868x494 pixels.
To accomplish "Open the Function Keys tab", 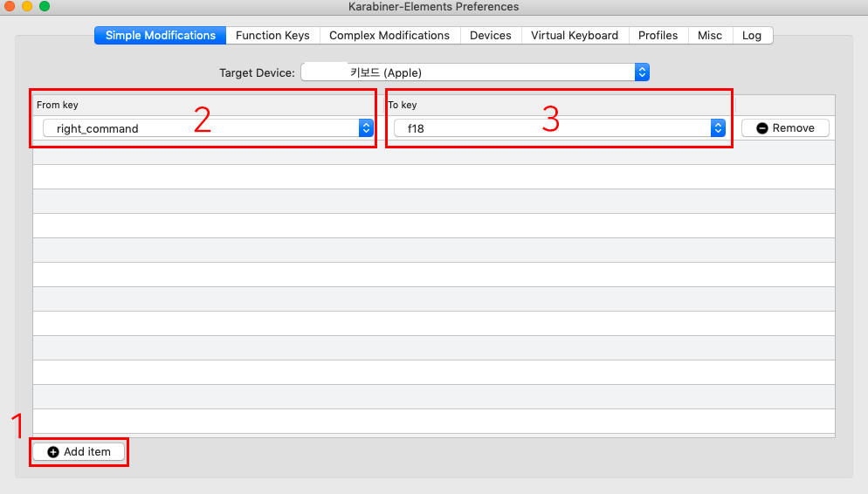I will (272, 36).
